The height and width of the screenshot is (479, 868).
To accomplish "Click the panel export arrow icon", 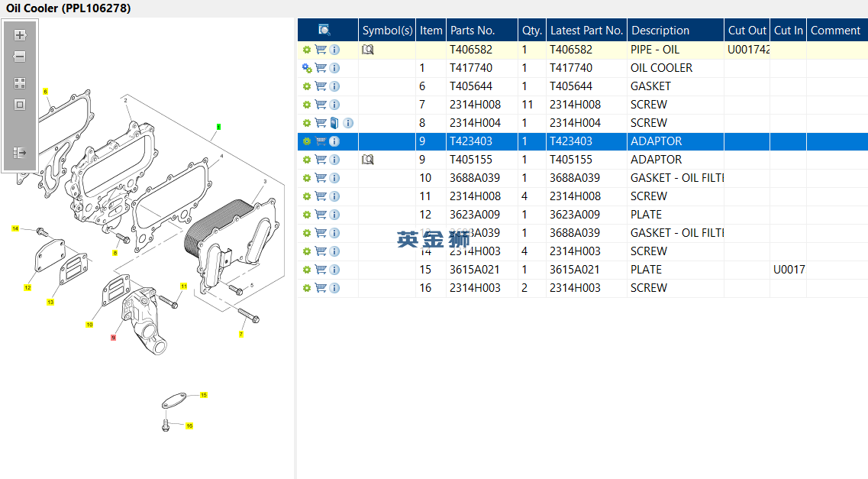I will (20, 153).
